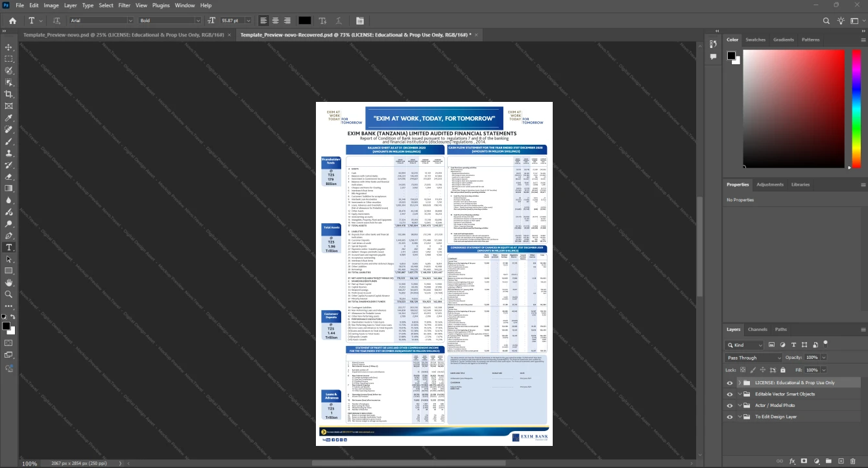The image size is (868, 468).
Task: Select the Rectangular Marquee tool
Action: [9, 59]
